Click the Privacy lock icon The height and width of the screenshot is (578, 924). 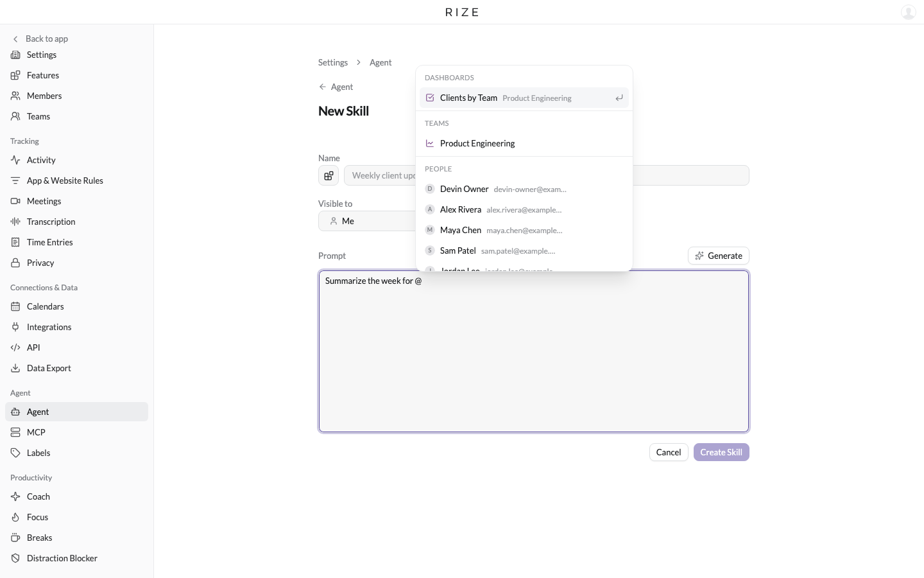pyautogui.click(x=15, y=263)
